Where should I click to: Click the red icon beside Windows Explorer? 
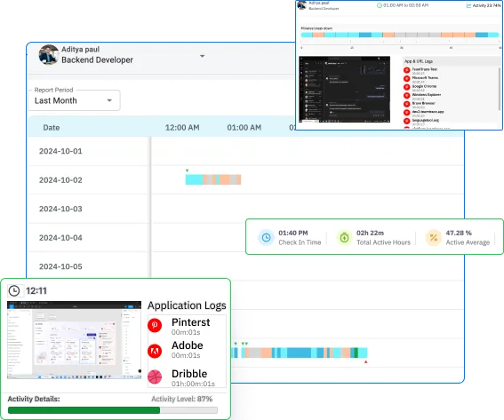[x=406, y=96]
